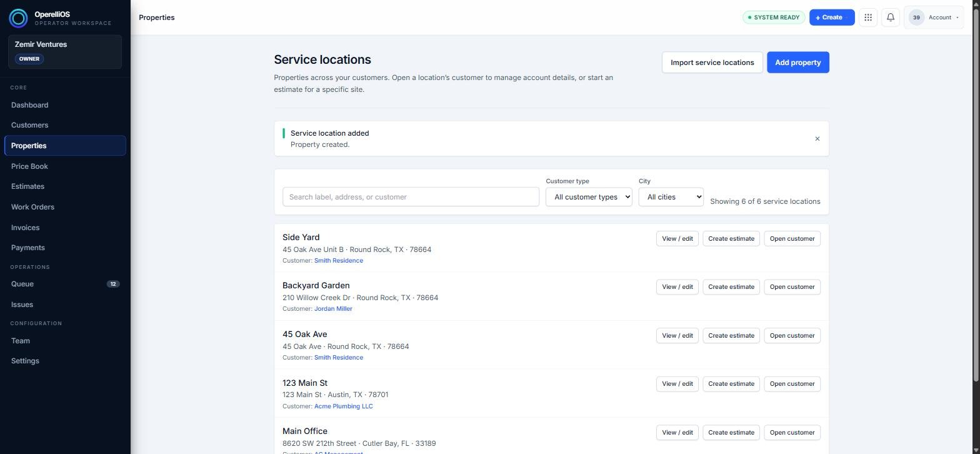This screenshot has width=980, height=454.
Task: Open the Team configuration page
Action: click(65, 341)
